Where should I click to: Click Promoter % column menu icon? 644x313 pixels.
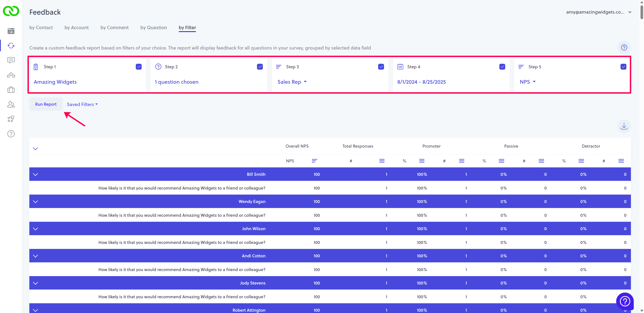point(422,161)
